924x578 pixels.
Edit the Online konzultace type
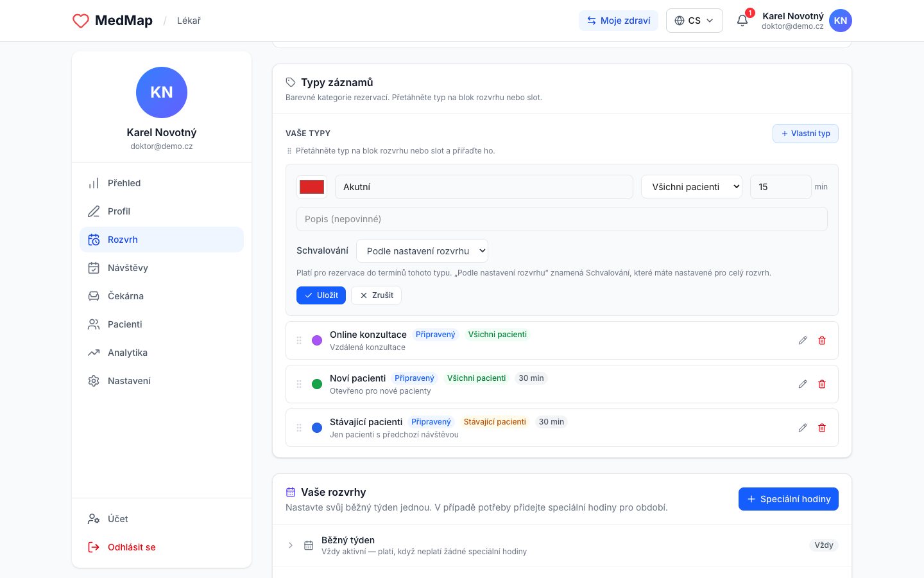coord(803,340)
